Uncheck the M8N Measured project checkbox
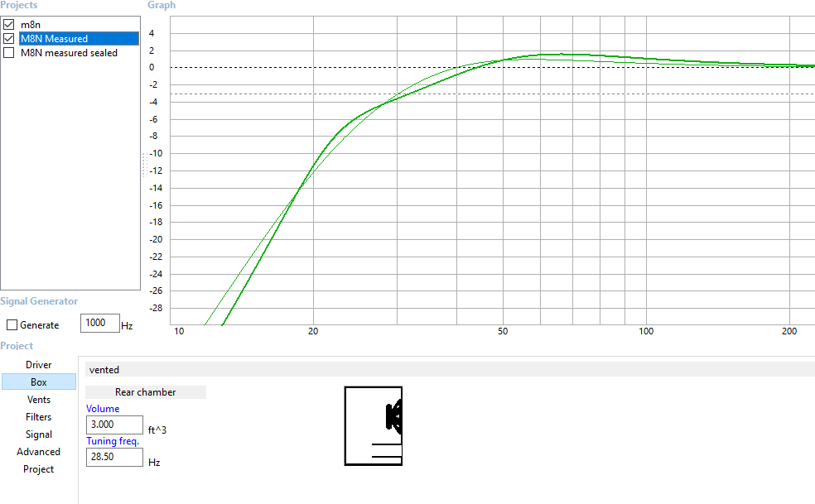Viewport: 815px width, 504px height. 9,39
